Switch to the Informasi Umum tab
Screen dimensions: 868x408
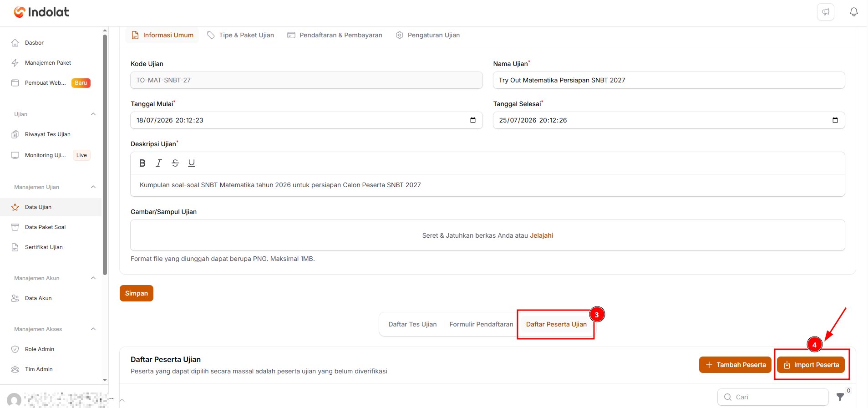point(162,35)
